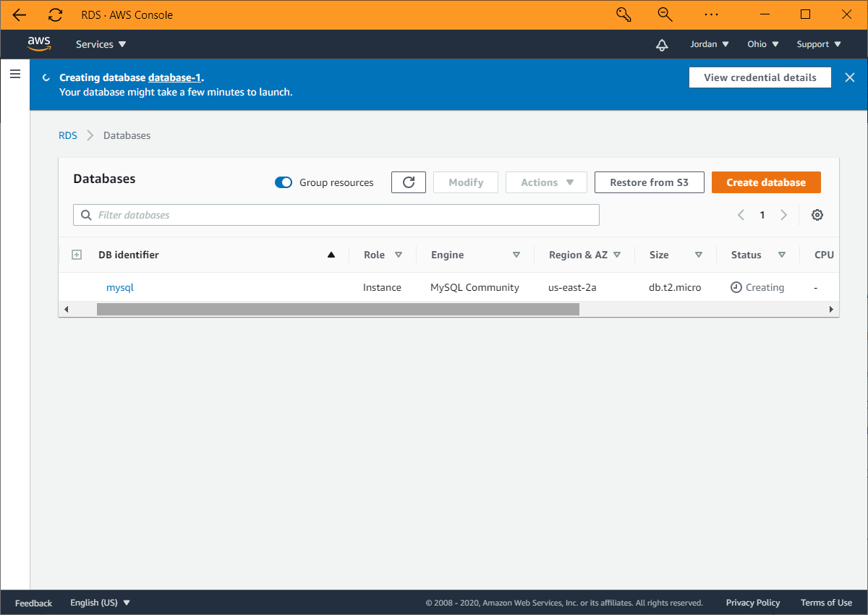This screenshot has height=615, width=868.
Task: Click the db.t2.micro size cell
Action: point(675,287)
